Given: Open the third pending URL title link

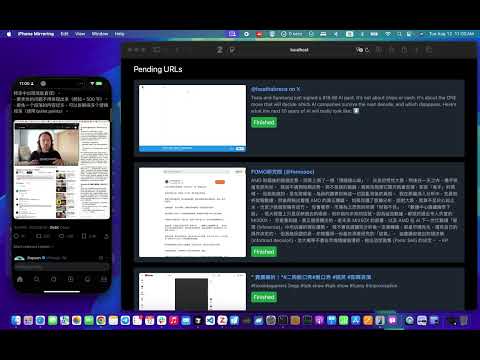Looking at the screenshot, I should [x=311, y=277].
